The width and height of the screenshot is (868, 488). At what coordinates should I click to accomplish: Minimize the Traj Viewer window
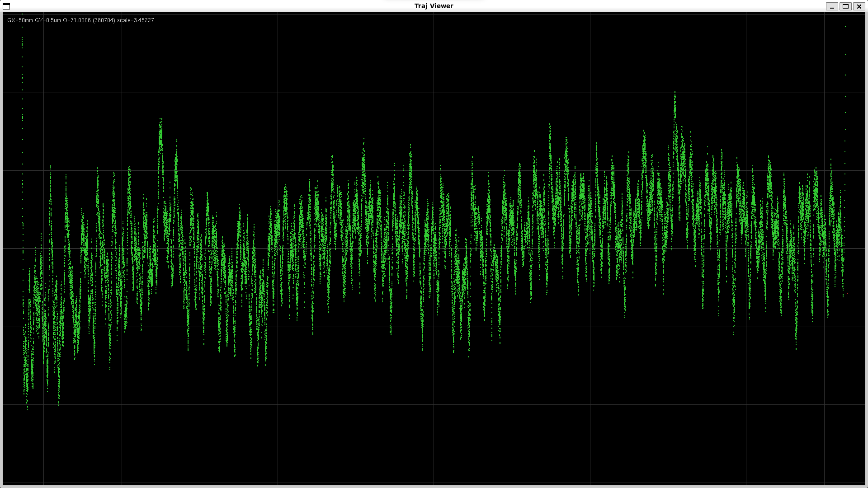coord(832,6)
